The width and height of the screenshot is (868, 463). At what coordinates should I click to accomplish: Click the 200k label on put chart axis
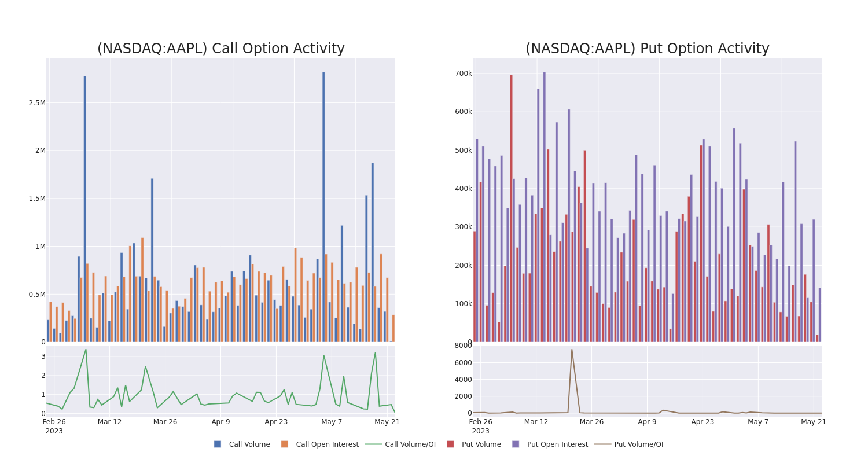[463, 266]
